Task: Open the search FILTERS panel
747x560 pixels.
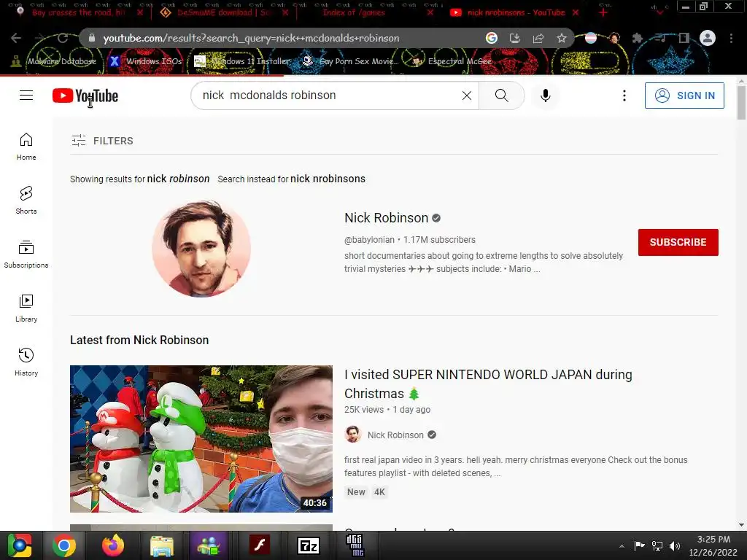Action: [x=102, y=141]
